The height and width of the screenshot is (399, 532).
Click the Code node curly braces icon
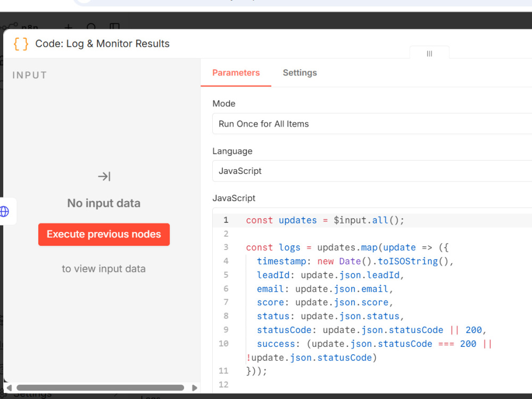coord(21,44)
